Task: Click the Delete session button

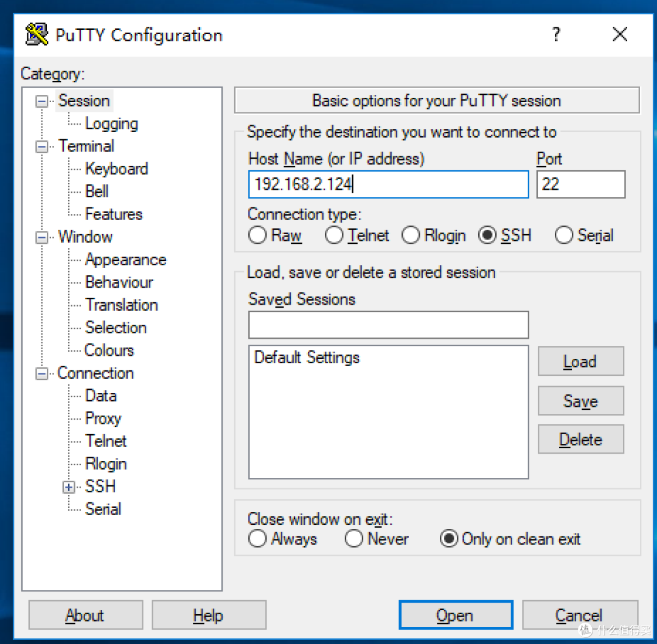Action: point(581,440)
